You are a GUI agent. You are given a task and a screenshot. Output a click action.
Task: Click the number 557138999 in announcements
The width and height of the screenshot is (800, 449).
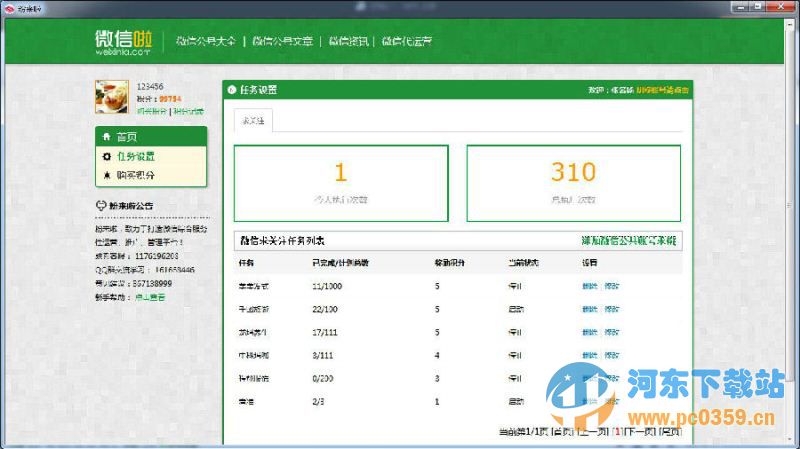pos(152,283)
